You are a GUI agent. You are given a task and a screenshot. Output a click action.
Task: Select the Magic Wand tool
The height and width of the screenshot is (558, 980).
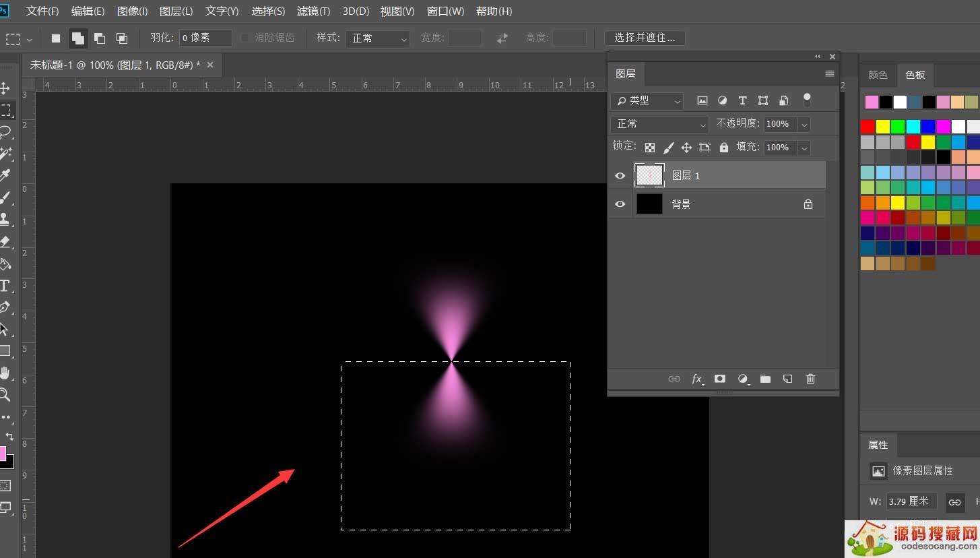coord(5,154)
